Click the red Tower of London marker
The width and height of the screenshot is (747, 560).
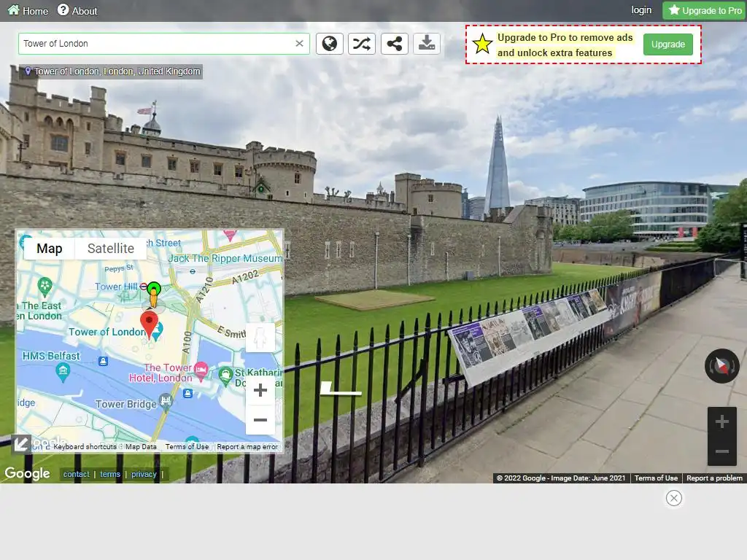click(x=149, y=324)
